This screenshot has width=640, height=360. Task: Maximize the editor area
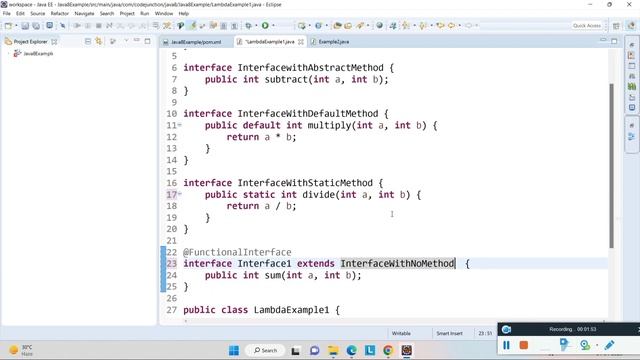click(614, 41)
